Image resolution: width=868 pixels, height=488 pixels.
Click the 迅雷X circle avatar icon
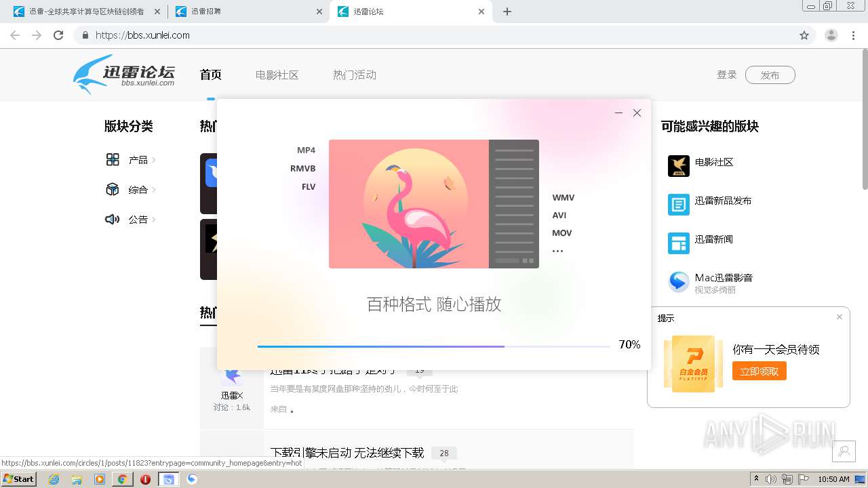232,377
